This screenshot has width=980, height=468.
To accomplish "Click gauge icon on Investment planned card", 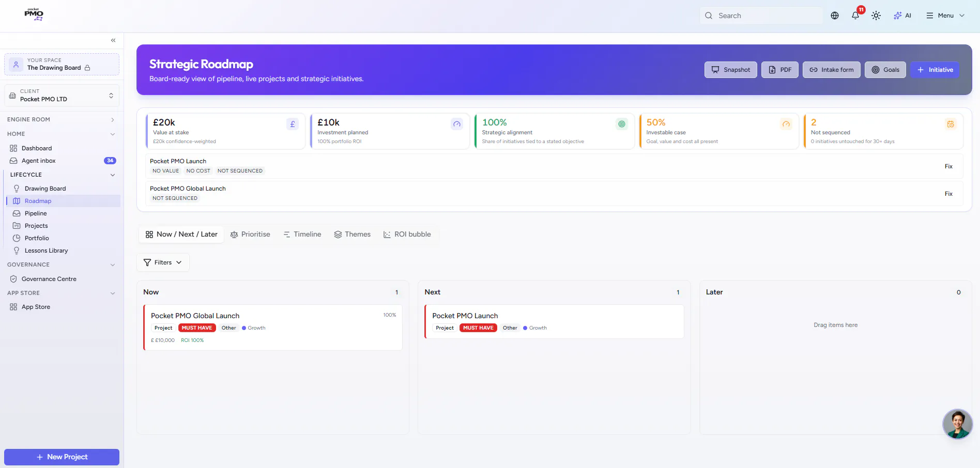I will coord(457,124).
